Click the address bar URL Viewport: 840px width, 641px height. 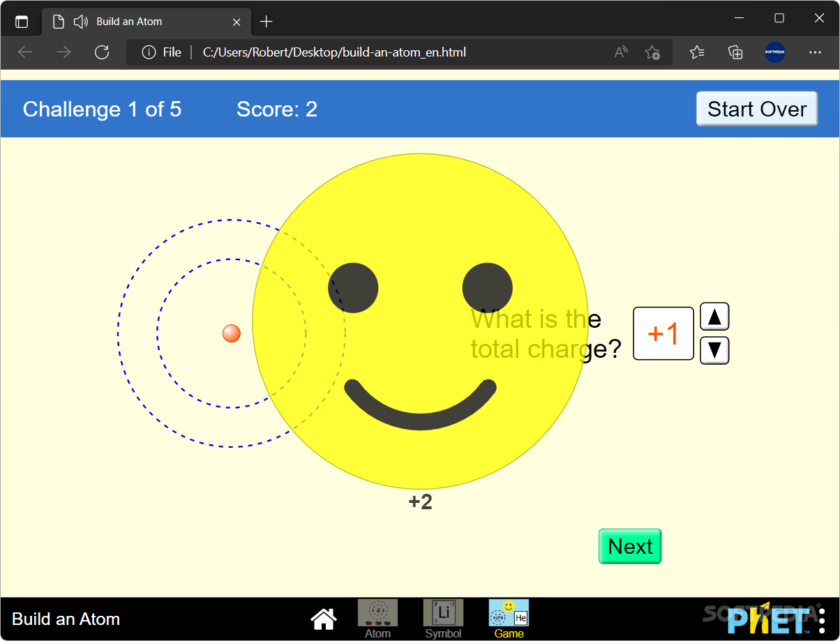click(334, 52)
